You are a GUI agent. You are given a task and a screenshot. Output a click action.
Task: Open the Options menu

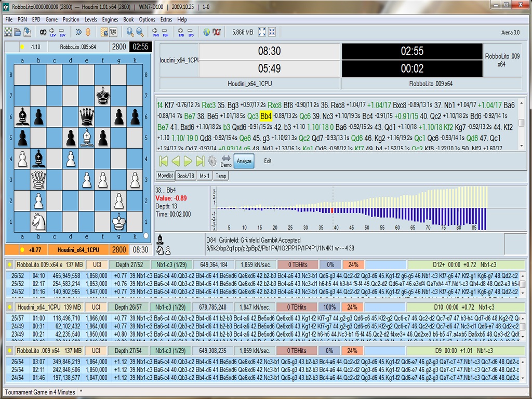pos(147,19)
